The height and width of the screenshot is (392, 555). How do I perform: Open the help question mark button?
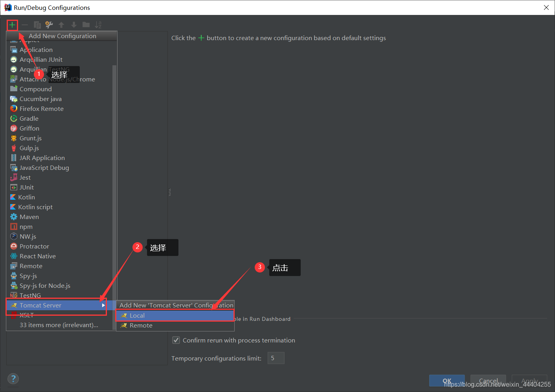[13, 379]
